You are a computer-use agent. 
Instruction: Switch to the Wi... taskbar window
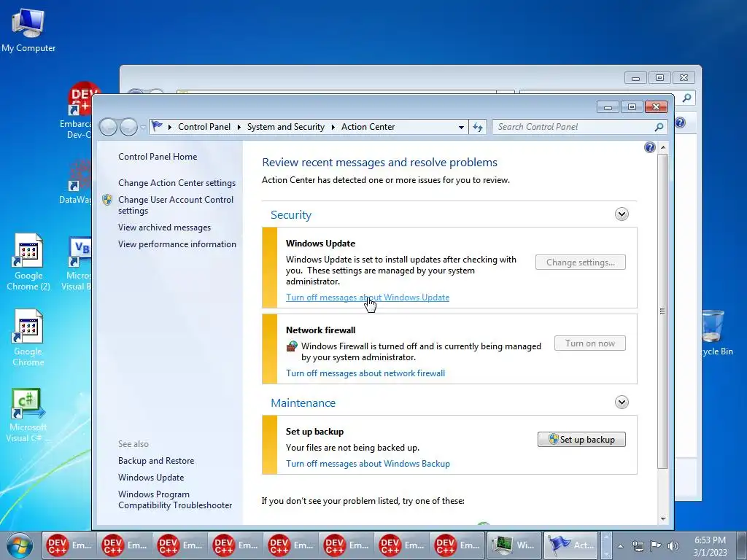(514, 545)
